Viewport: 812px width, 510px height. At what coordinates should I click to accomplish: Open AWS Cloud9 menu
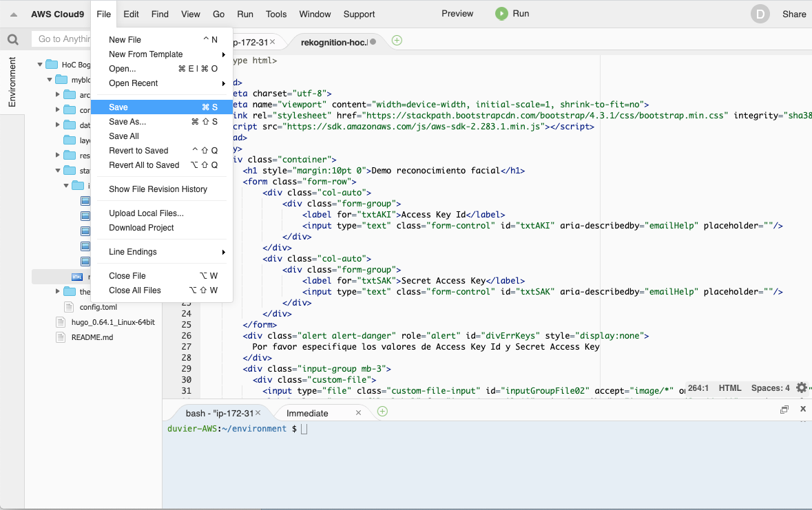(x=57, y=14)
